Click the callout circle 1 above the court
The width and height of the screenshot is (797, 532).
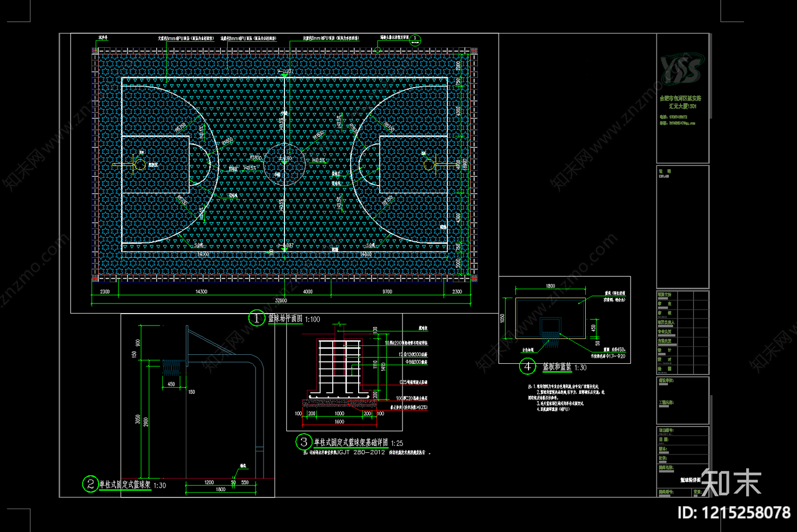[x=415, y=40]
